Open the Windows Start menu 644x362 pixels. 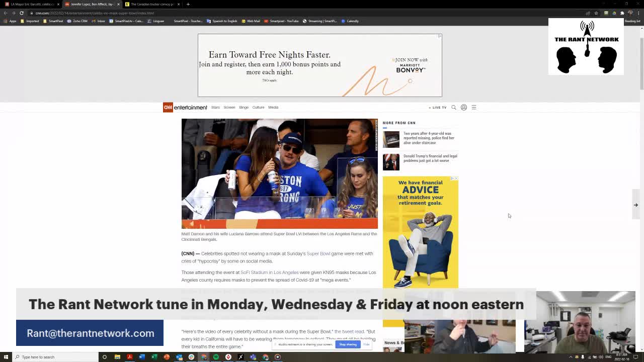click(x=6, y=357)
